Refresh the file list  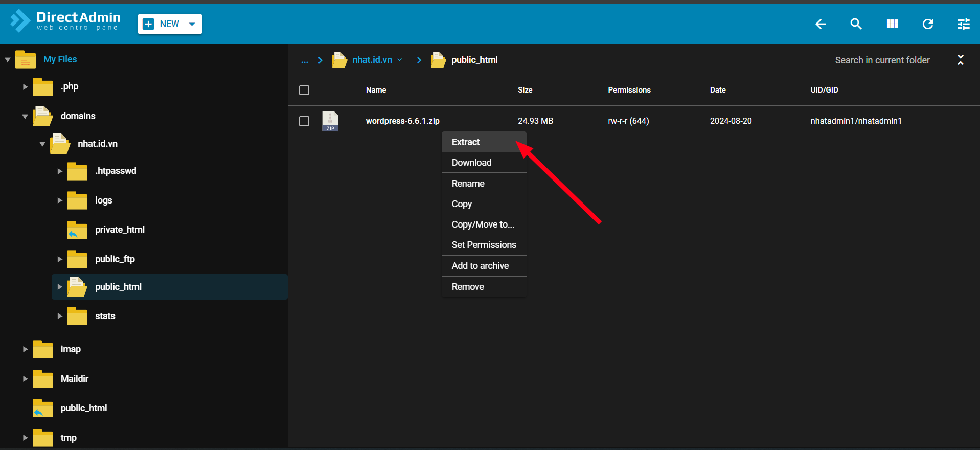click(x=928, y=24)
